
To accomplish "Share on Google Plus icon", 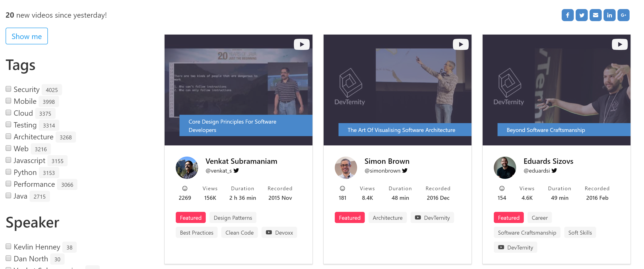I will coord(624,15).
